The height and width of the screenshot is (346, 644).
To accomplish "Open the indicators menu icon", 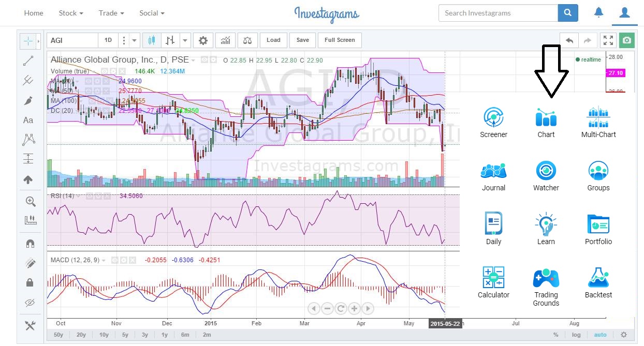I will (x=225, y=40).
